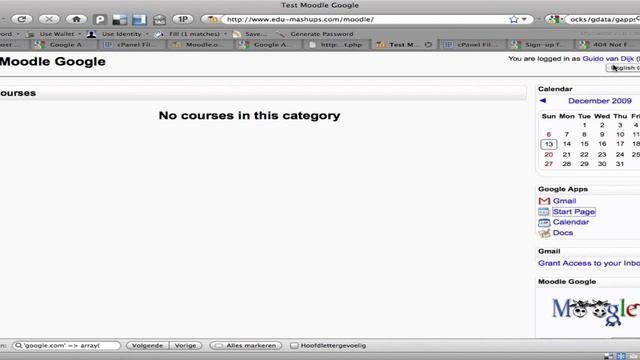Click date 20 in the calendar

coord(549,154)
